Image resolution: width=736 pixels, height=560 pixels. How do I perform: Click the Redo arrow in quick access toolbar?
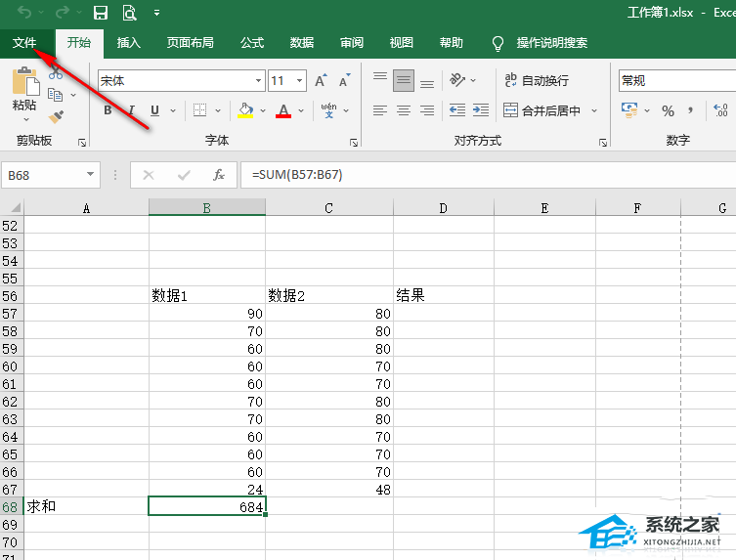click(x=62, y=13)
